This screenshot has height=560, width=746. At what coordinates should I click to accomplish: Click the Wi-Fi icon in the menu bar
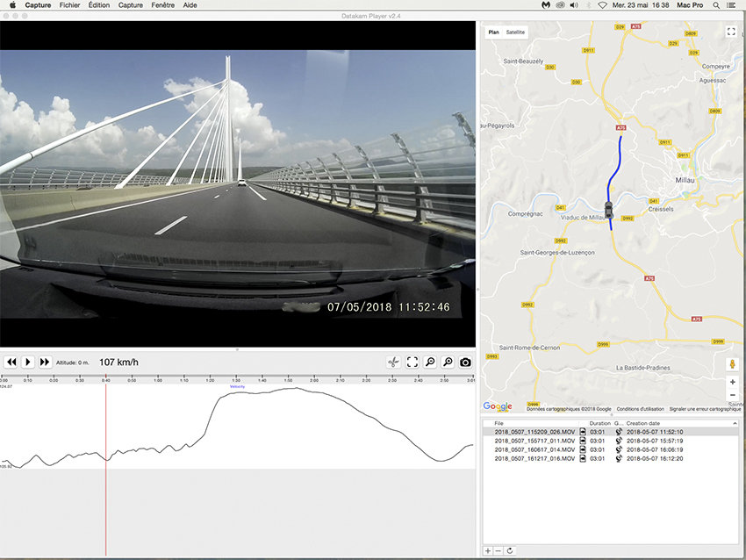coord(602,4)
